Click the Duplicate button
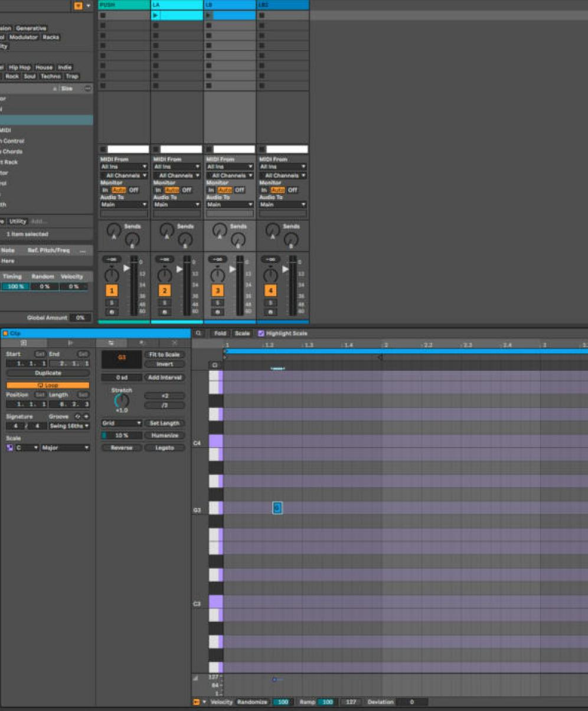Screen dimensions: 588x711 click(48, 373)
